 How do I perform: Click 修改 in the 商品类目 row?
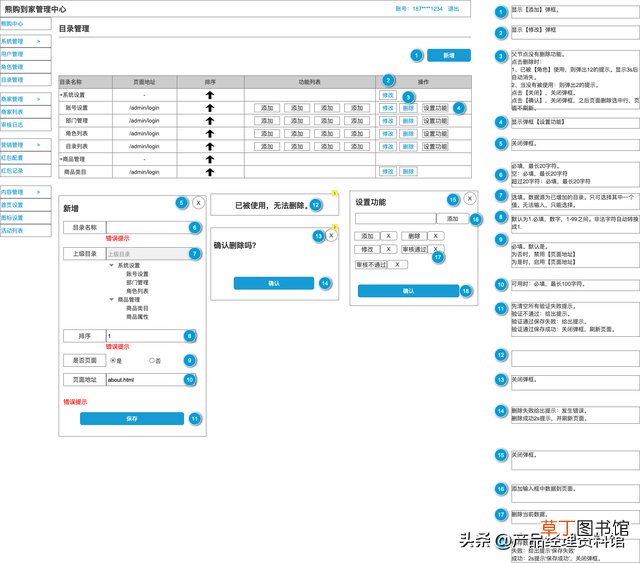coord(387,171)
